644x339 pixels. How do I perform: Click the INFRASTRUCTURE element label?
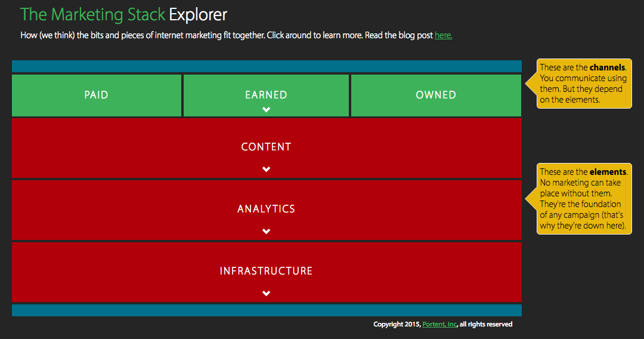266,271
